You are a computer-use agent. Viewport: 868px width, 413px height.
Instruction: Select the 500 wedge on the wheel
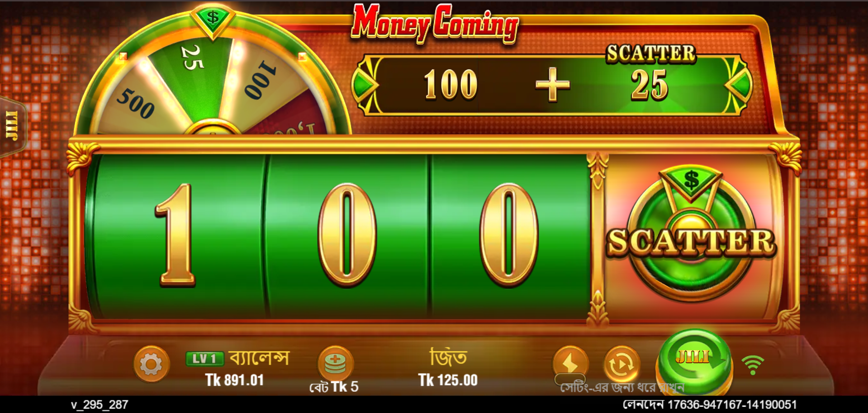(136, 103)
